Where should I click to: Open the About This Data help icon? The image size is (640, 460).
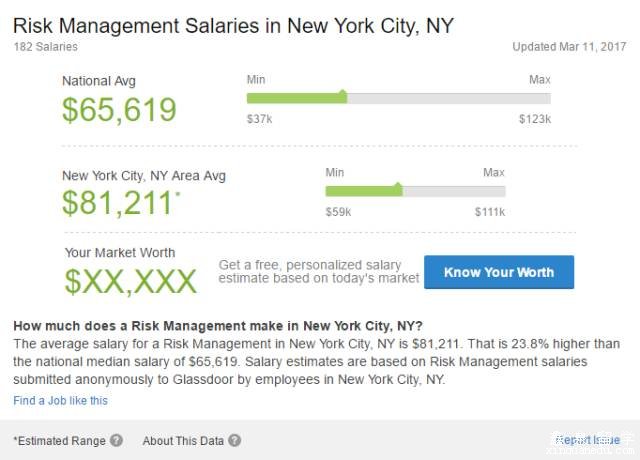coord(234,440)
